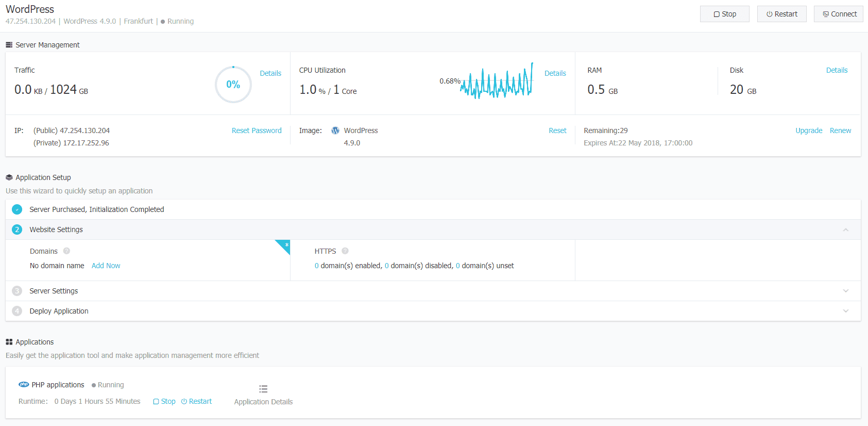Viewport: 868px width, 426px height.
Task: Click the CPU utilization chart
Action: pos(497,81)
